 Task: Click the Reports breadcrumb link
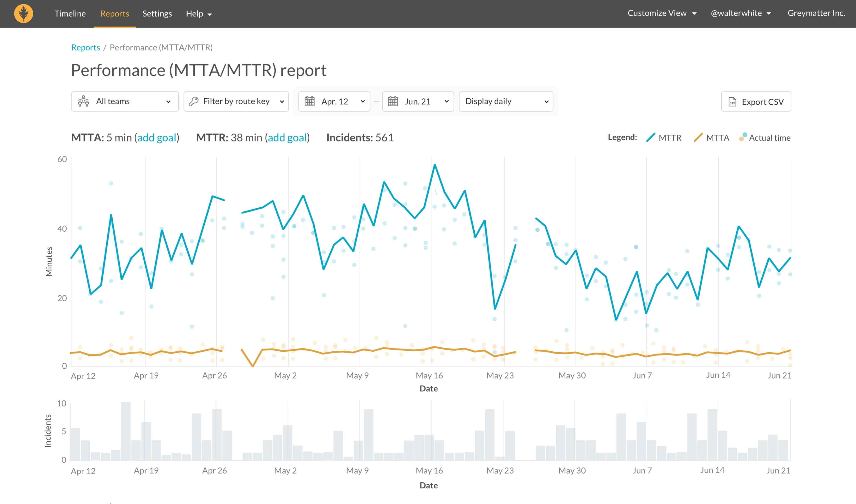click(85, 48)
